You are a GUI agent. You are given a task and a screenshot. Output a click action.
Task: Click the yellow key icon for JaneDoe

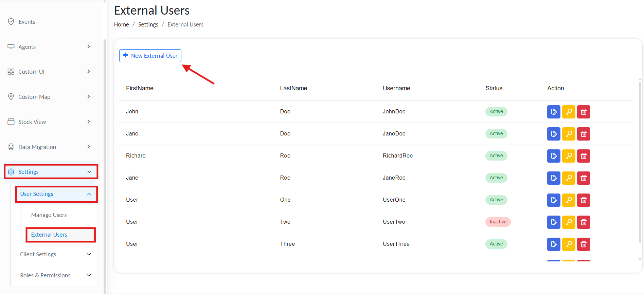568,134
